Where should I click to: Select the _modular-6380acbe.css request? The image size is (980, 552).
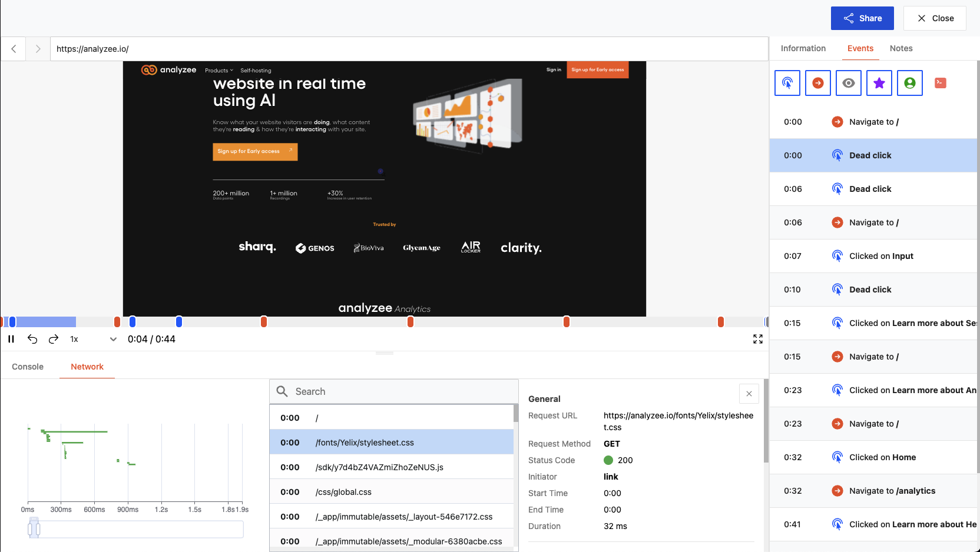coord(392,541)
